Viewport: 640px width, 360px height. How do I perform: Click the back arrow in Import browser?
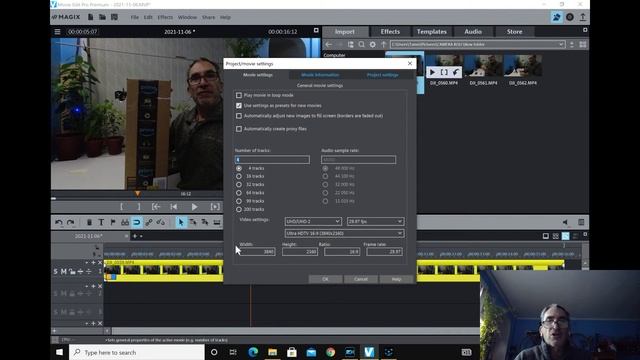coord(329,44)
